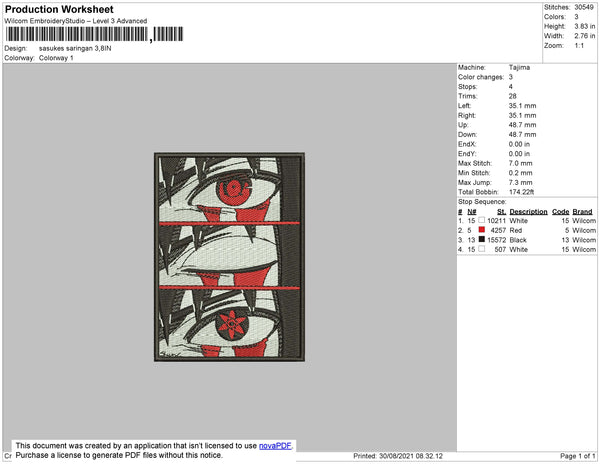Click the stitch count 15572 in stop 3
This screenshot has width=600, height=464.
pyautogui.click(x=496, y=240)
